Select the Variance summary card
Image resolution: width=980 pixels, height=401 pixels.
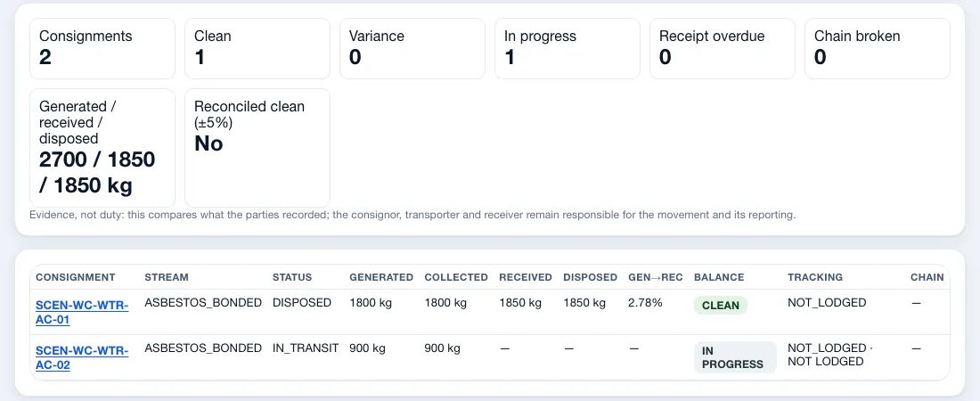tap(412, 48)
